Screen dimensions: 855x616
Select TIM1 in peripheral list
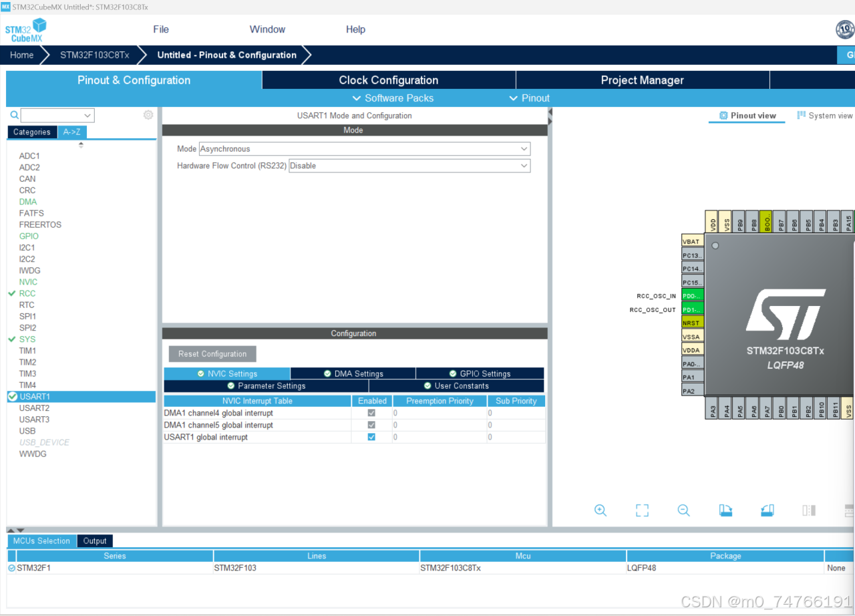(x=27, y=351)
